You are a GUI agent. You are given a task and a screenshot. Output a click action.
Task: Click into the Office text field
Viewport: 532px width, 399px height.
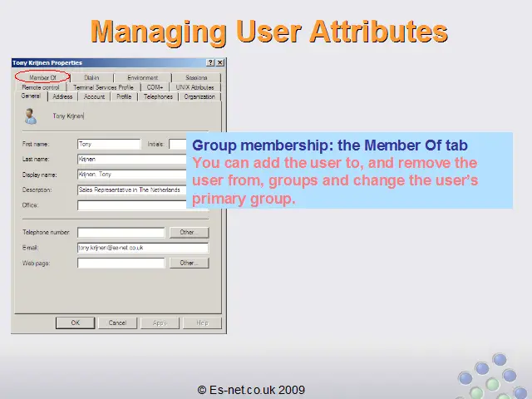133,204
